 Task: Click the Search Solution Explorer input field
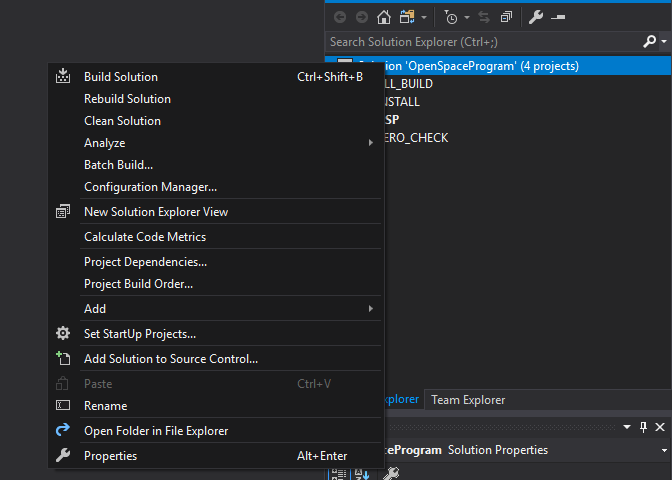tap(483, 42)
